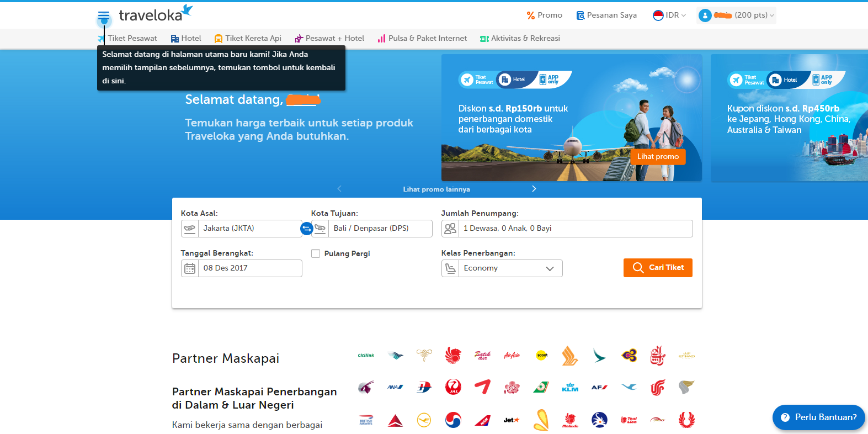The width and height of the screenshot is (868, 434).
Task: Open the Promo link
Action: coord(544,15)
